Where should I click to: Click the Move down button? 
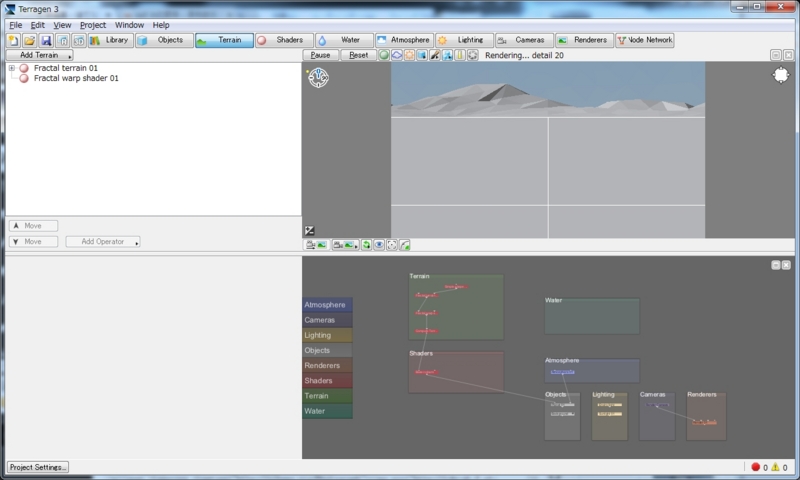point(33,241)
